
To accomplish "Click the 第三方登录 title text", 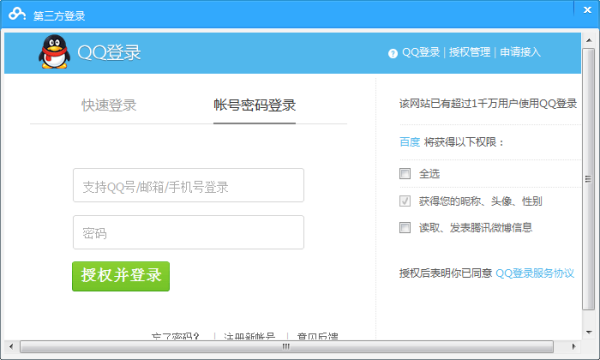I will click(59, 16).
